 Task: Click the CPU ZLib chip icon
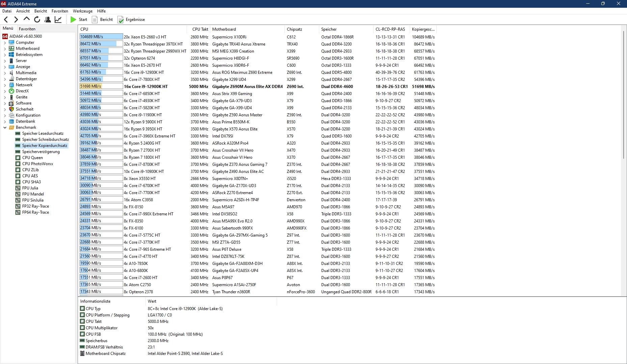(x=18, y=170)
